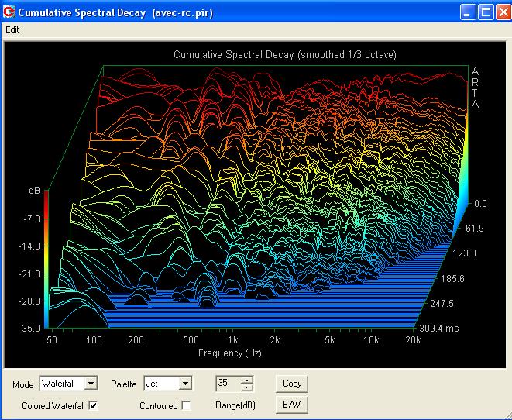Image resolution: width=512 pixels, height=420 pixels.
Task: Click the dB color scale bar
Action: [46, 259]
